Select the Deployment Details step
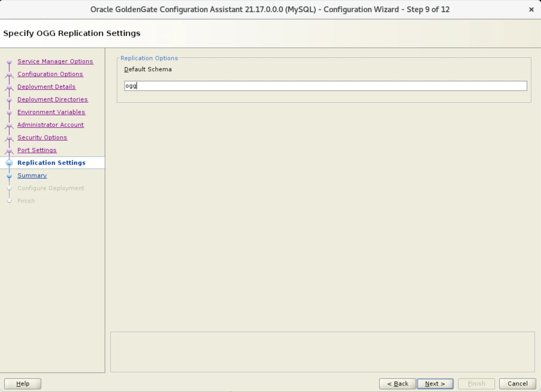 [x=47, y=86]
